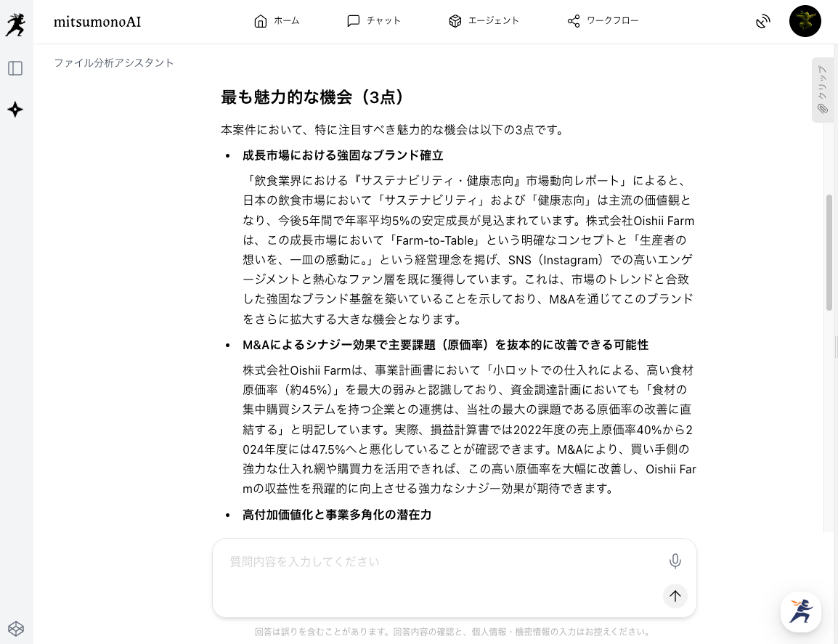Expand the クリップ side panel

pos(823,90)
